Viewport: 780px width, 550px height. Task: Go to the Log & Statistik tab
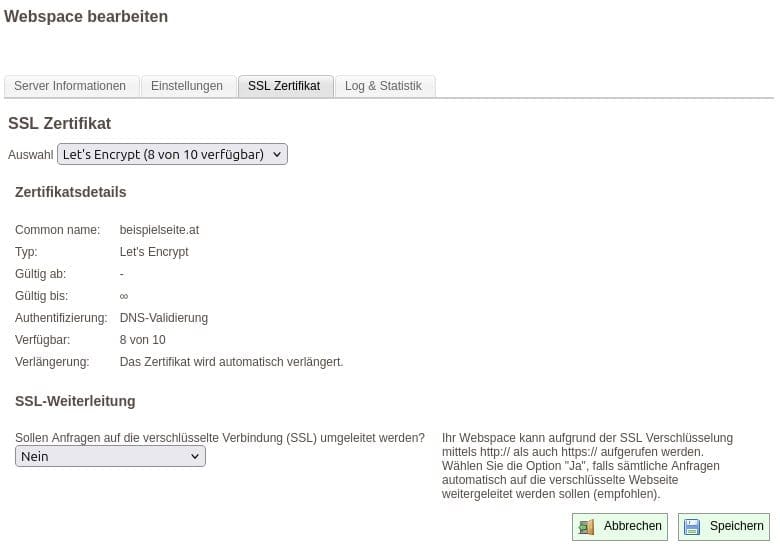coord(384,86)
